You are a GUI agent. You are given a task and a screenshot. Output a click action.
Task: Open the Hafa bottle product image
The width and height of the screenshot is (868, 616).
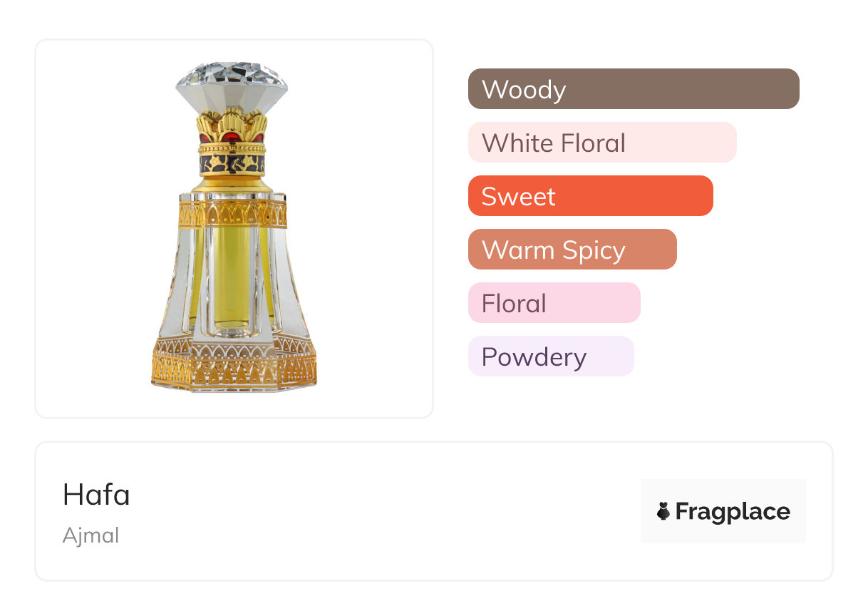[x=234, y=228]
